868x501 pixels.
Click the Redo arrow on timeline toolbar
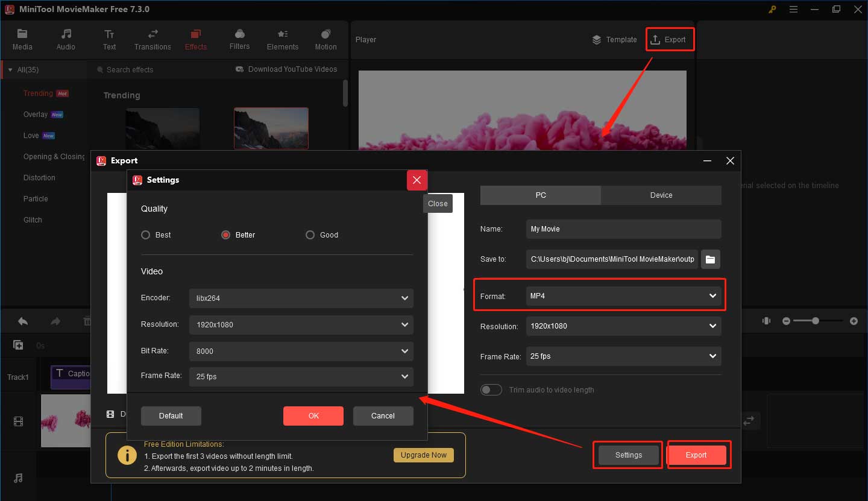(55, 321)
